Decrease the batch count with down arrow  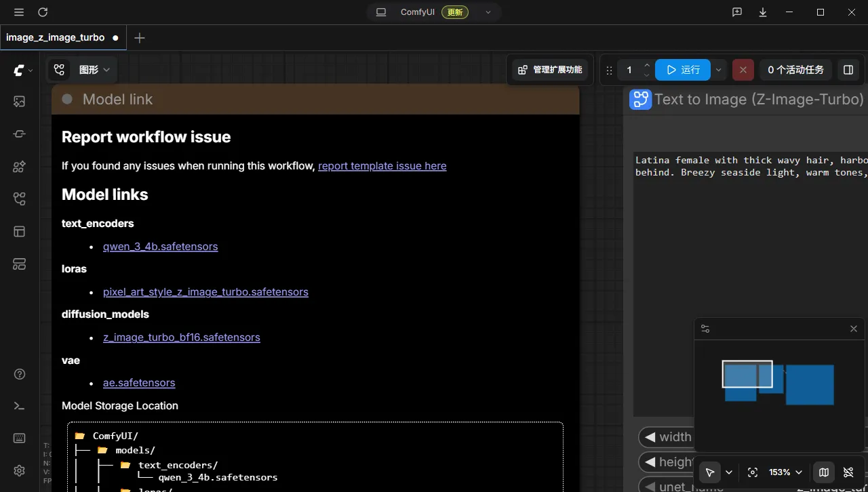pyautogui.click(x=647, y=75)
